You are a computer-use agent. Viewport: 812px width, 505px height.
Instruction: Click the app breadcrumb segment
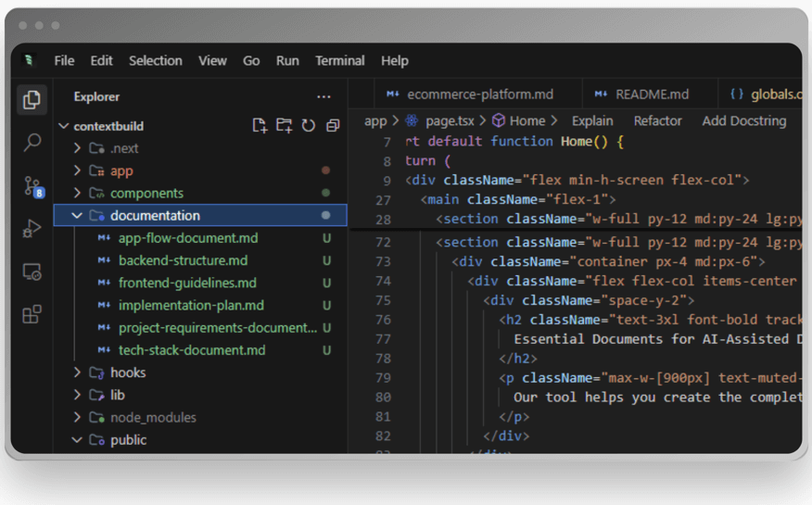[375, 121]
